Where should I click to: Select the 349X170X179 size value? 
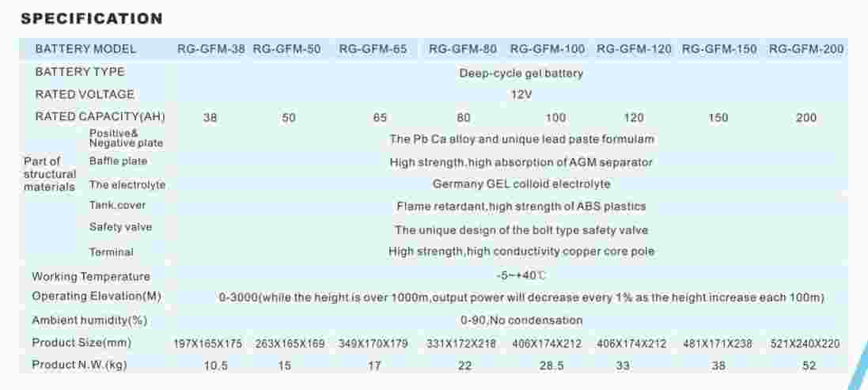pyautogui.click(x=373, y=344)
